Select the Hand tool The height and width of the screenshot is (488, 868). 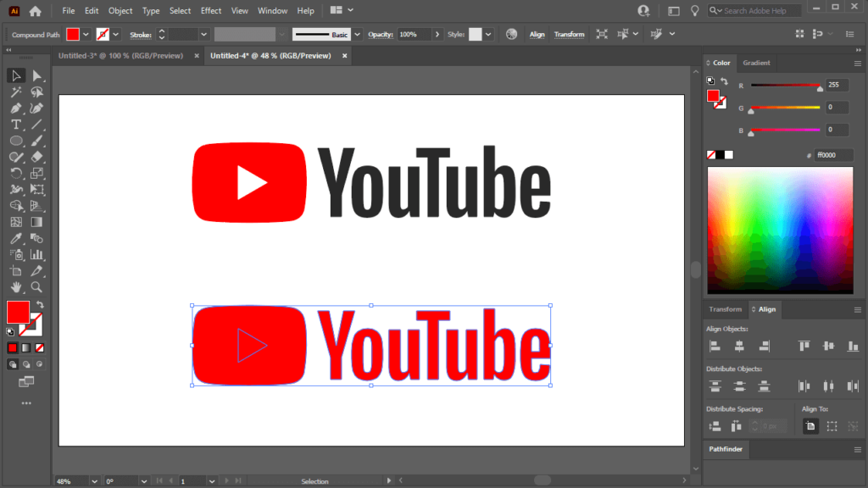coord(16,287)
